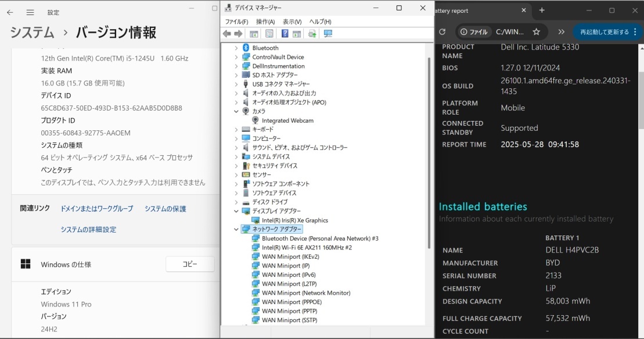Open a new browser tab with plus
Image resolution: width=644 pixels, height=339 pixels.
(542, 10)
